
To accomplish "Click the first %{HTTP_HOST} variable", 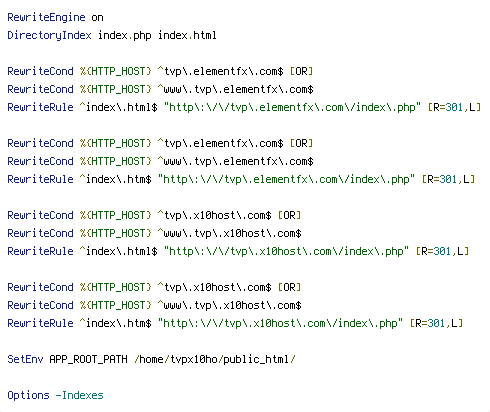I will click(x=116, y=71).
